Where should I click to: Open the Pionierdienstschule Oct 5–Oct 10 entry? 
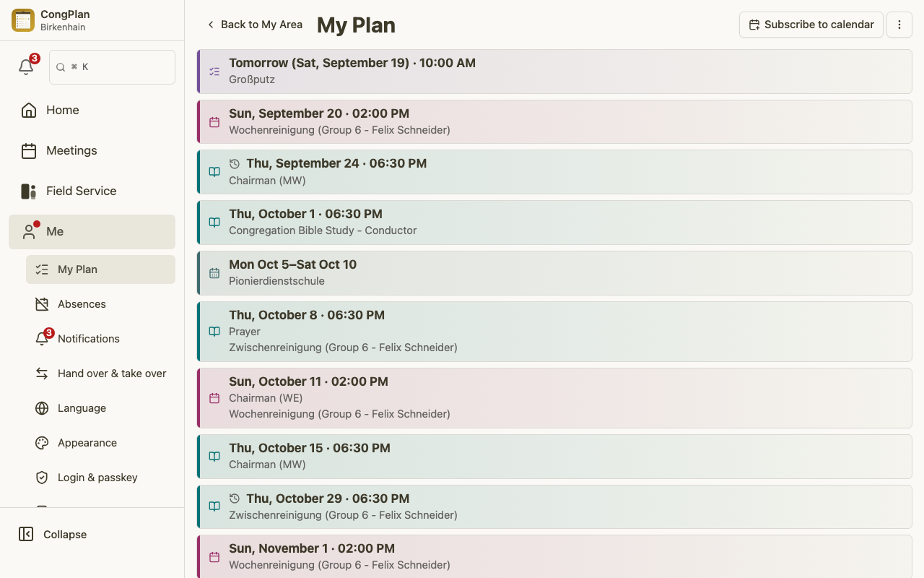tap(554, 273)
